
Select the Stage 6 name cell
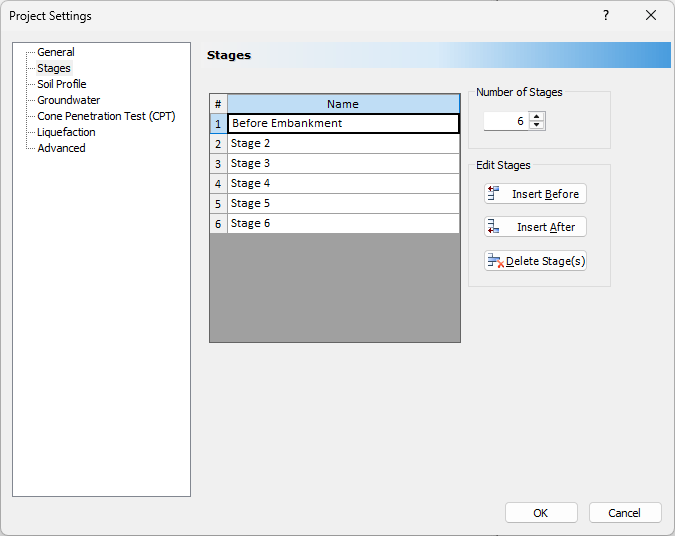click(343, 223)
